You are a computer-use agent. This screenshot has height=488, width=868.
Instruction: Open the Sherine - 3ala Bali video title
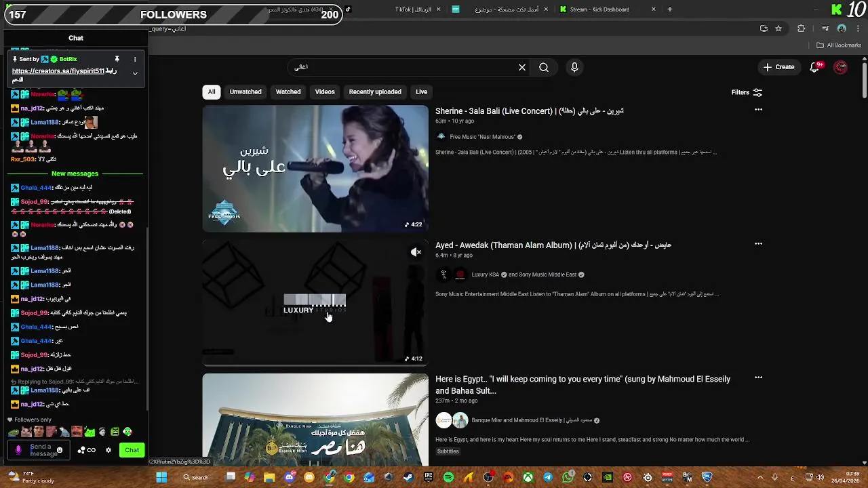[x=529, y=110]
